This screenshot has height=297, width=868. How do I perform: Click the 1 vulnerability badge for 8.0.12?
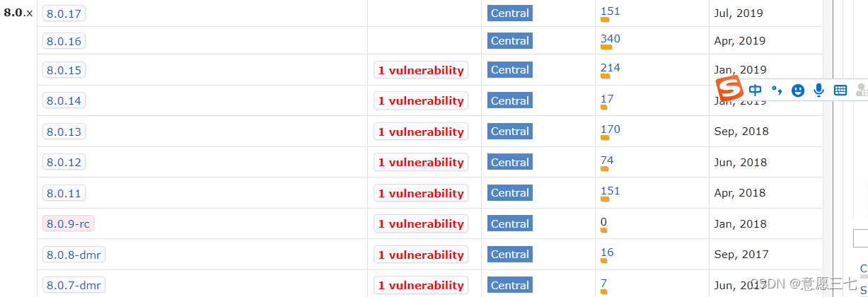[x=421, y=162]
